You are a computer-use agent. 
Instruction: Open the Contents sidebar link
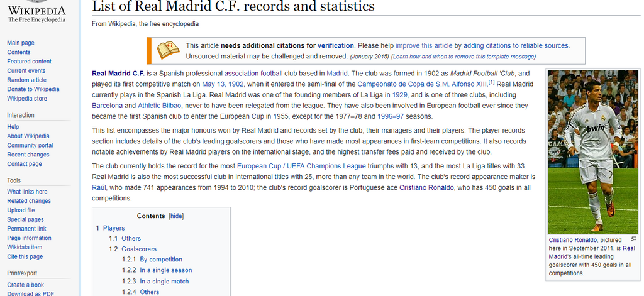click(18, 52)
